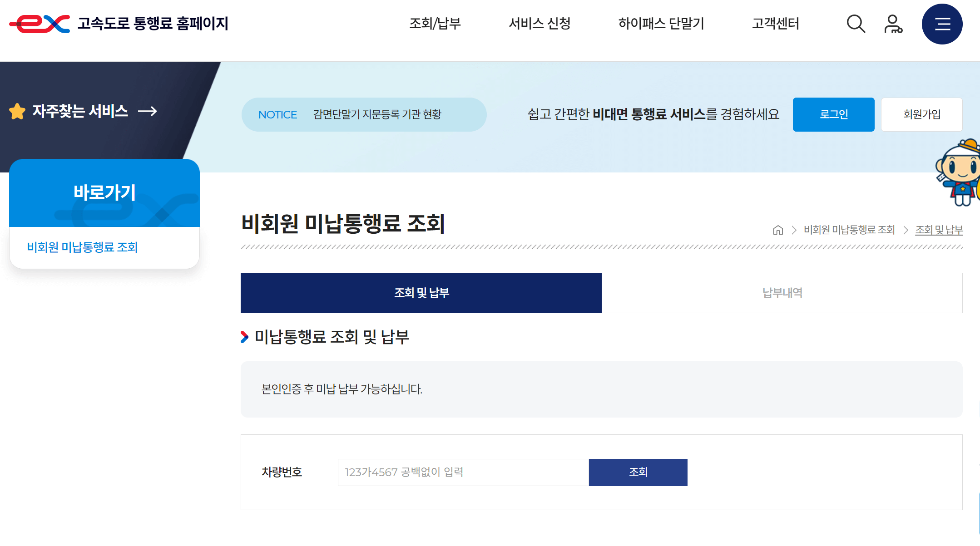Open the 조회/납부 menu
Screen dimensions: 980x546
(435, 24)
